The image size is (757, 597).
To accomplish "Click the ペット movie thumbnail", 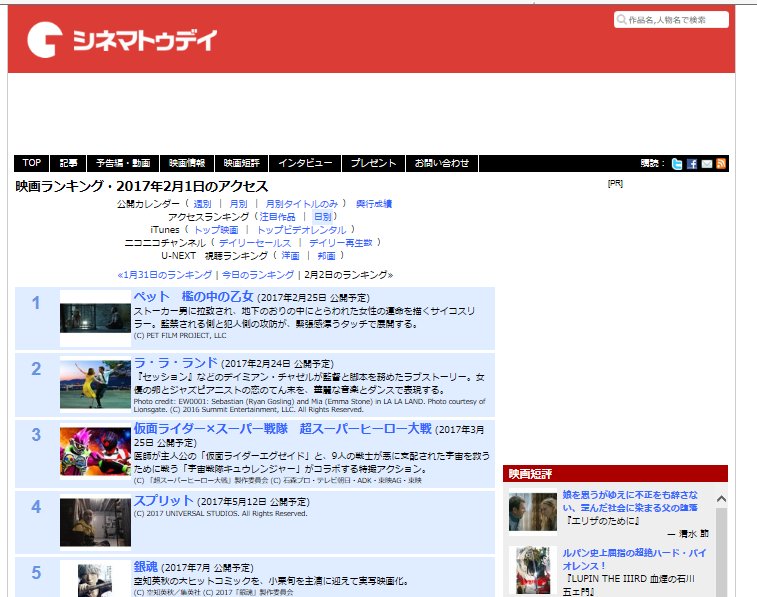I will click(96, 318).
